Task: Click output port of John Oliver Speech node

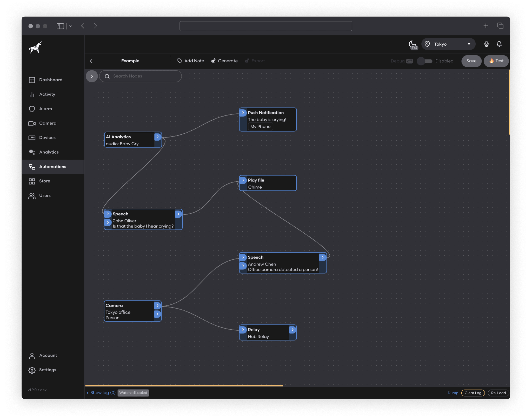Action: coord(178,214)
